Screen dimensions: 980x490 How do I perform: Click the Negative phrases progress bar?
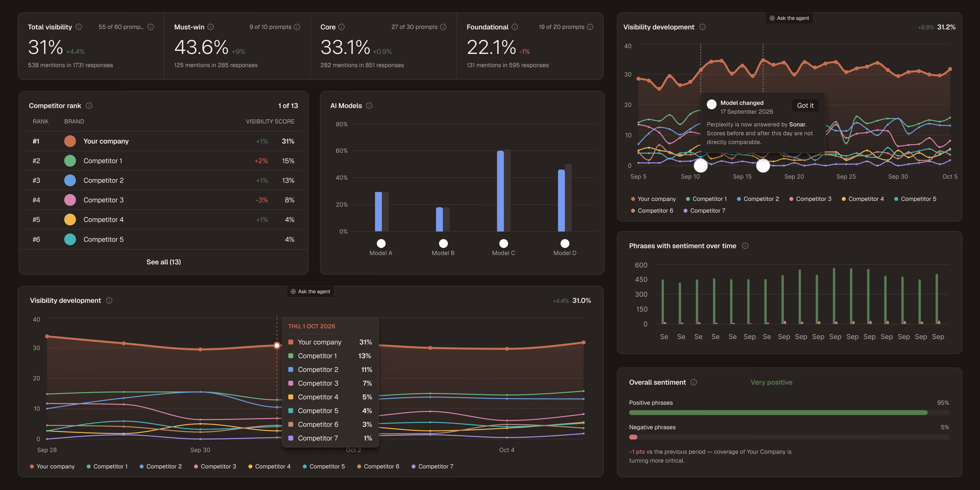(x=790, y=437)
